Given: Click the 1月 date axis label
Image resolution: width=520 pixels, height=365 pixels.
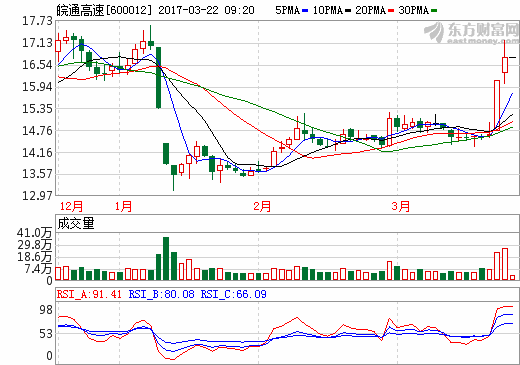Looking at the screenshot, I should click(x=123, y=206).
